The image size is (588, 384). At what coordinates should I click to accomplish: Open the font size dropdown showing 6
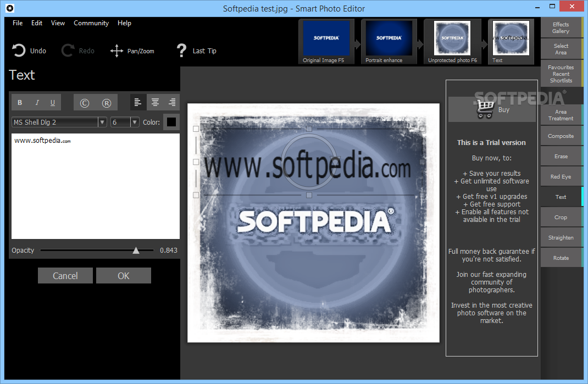pos(135,122)
